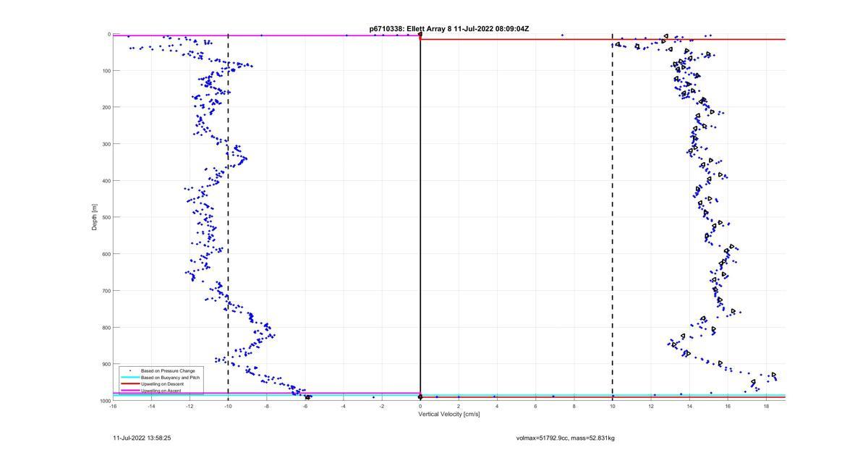Click the y-axis tick label '700'
This screenshot has height=450, width=868.
click(106, 291)
